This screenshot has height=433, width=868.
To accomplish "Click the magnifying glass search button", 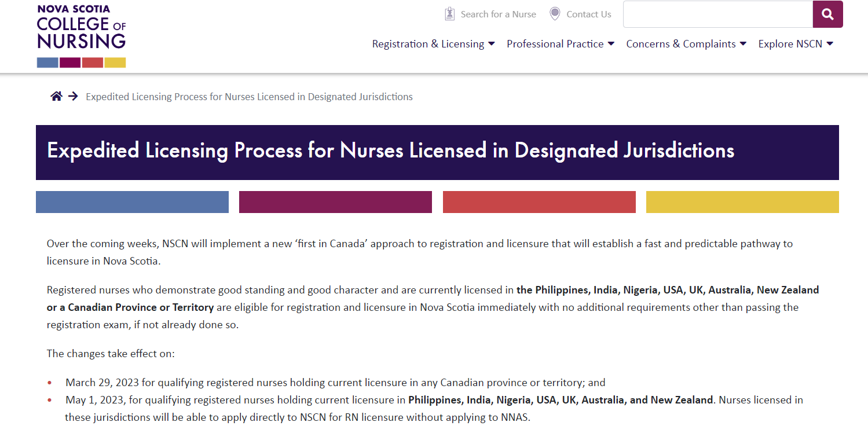I will tap(828, 14).
